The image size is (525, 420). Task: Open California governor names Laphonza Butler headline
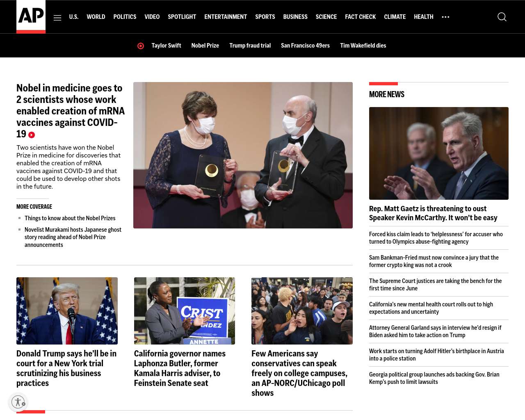point(180,368)
